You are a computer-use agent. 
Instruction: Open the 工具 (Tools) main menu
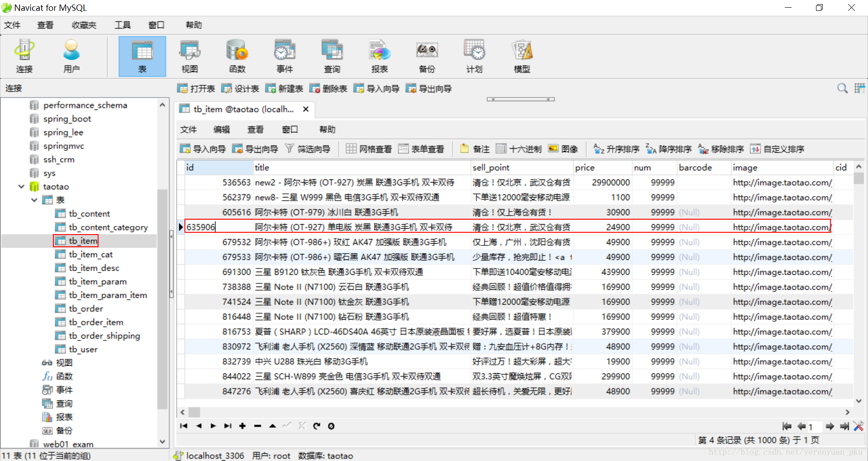click(123, 25)
